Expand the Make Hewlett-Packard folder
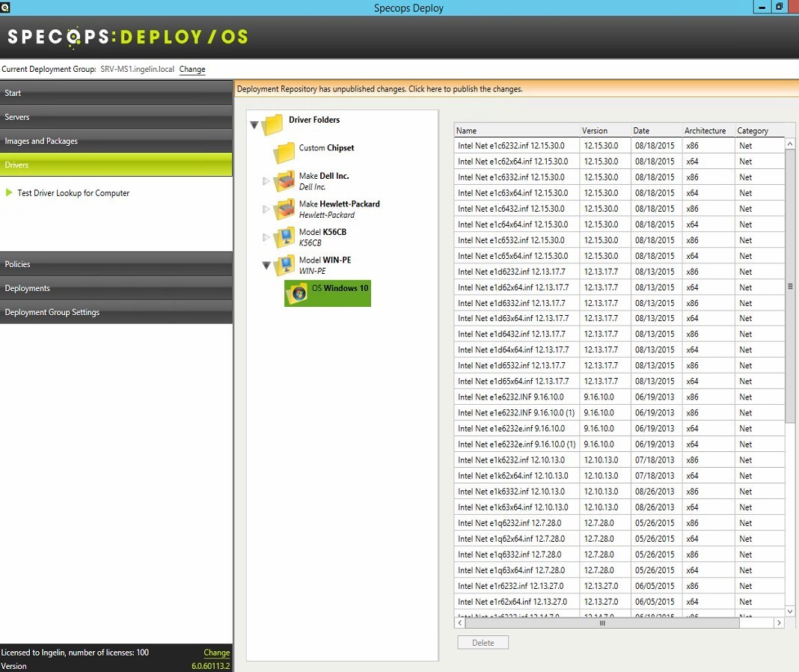Image resolution: width=799 pixels, height=672 pixels. point(266,209)
